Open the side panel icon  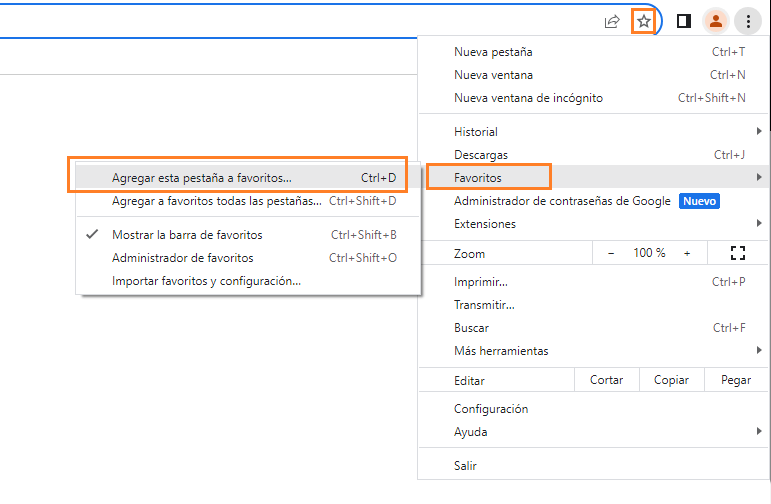click(x=684, y=21)
